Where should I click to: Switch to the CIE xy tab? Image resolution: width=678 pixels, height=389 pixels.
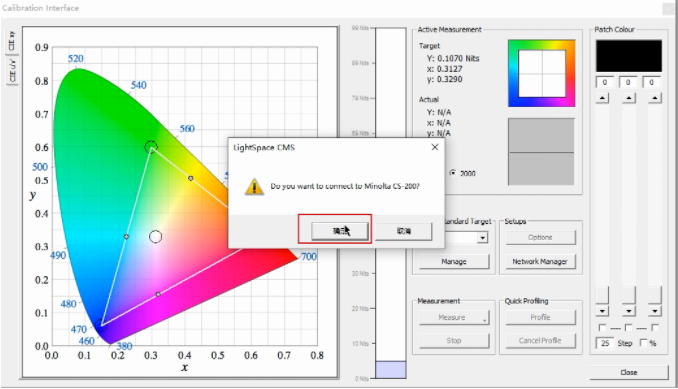(12, 41)
